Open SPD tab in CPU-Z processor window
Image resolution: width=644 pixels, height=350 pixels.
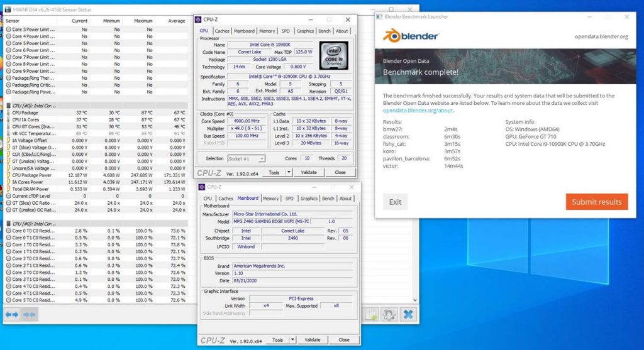point(286,31)
